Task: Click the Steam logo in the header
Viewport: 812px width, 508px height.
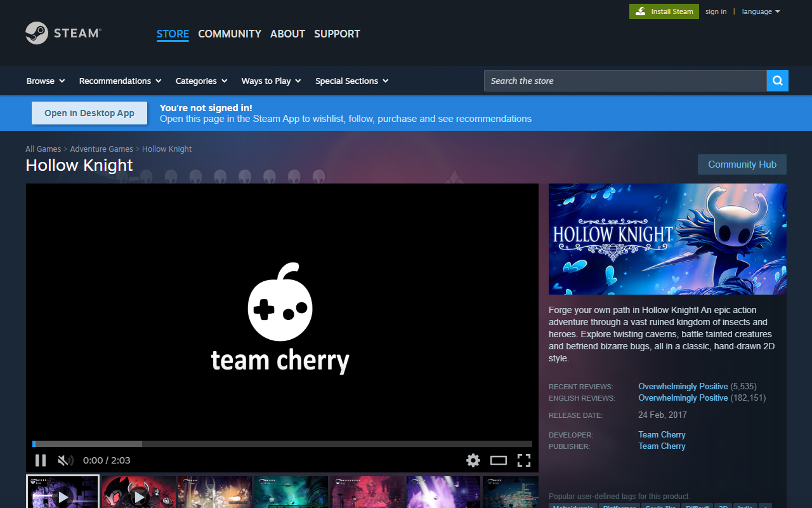Action: (63, 33)
